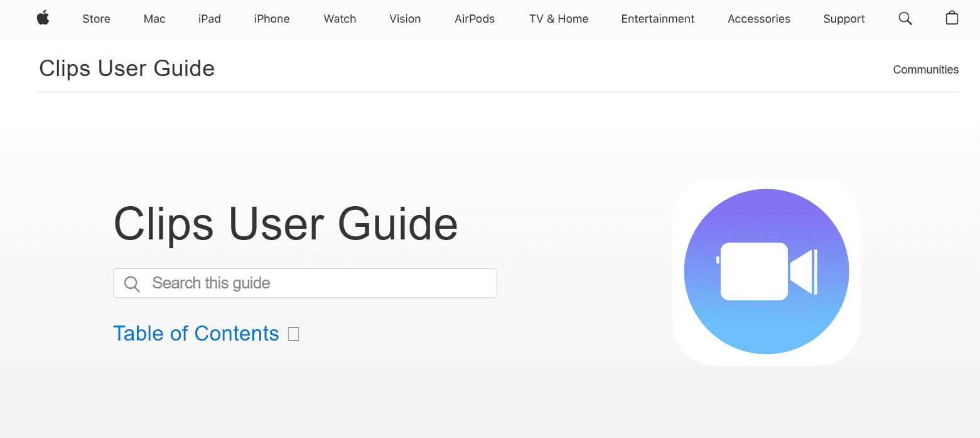The image size is (980, 438).
Task: Click the magnifying glass inside the guide search field
Action: [132, 283]
